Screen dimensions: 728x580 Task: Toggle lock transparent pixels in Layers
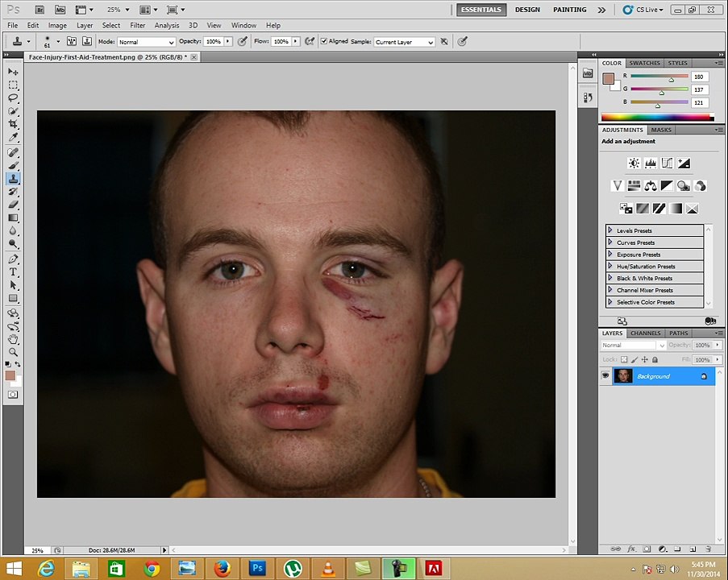(x=624, y=359)
